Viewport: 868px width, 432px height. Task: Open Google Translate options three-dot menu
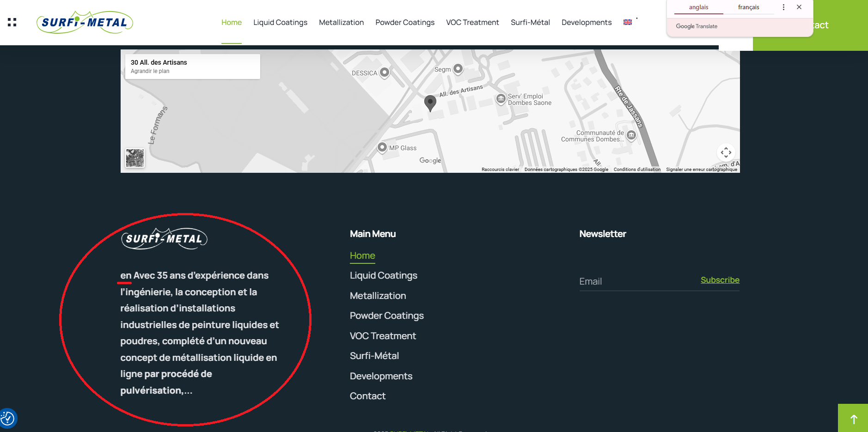[783, 7]
